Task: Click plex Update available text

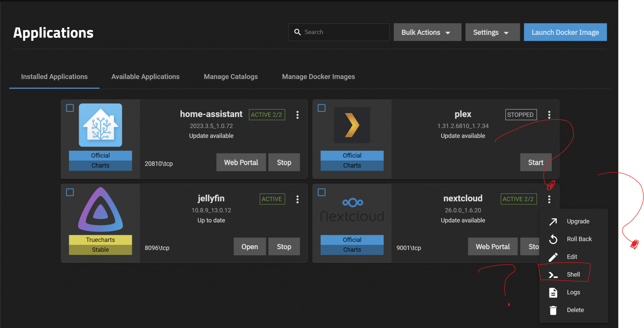Action: click(463, 136)
